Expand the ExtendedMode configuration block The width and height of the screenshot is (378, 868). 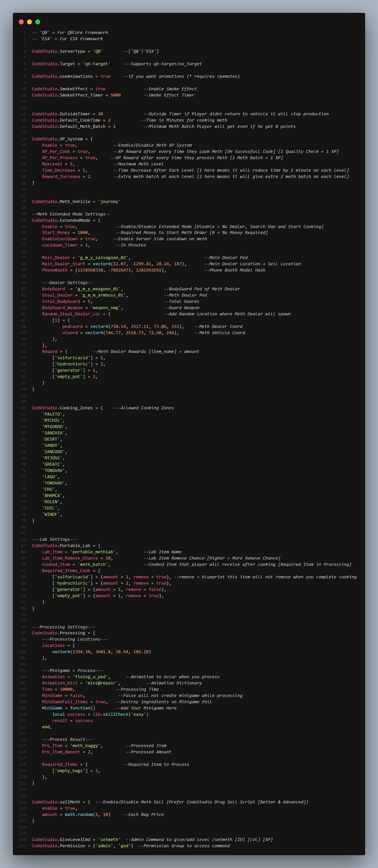point(99,220)
